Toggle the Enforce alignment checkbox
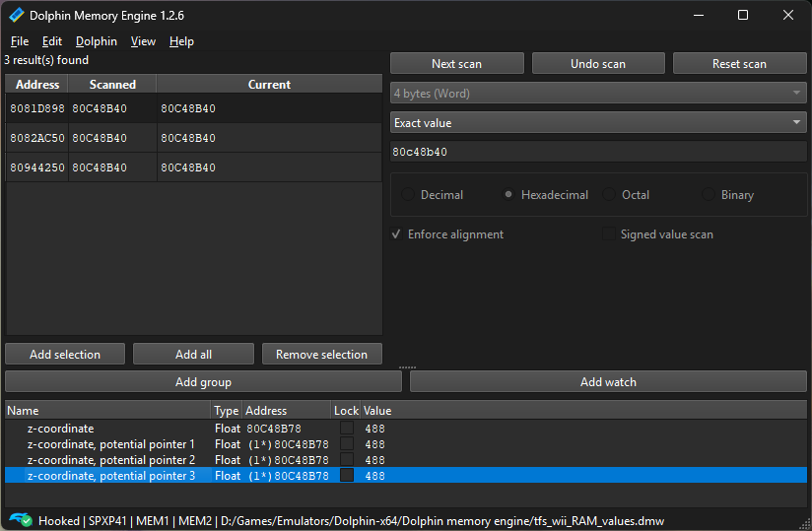812x531 pixels. coord(397,234)
